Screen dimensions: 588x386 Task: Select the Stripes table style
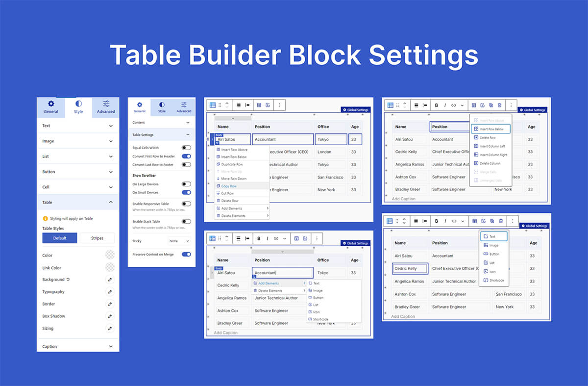tap(97, 238)
